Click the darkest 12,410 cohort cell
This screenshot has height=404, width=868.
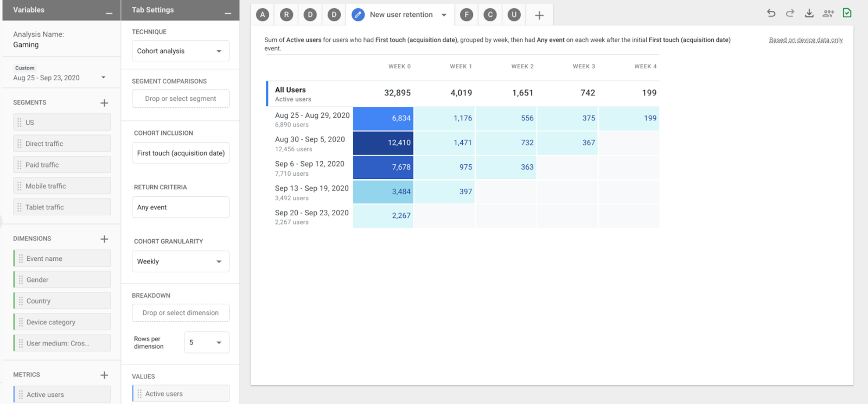coord(383,143)
